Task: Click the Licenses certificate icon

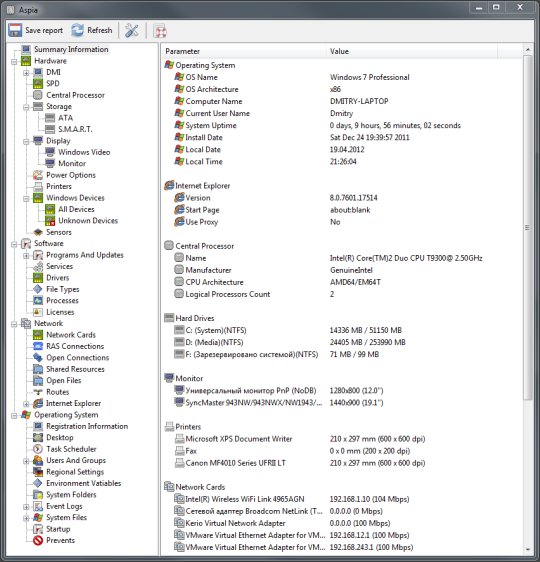Action: pyautogui.click(x=38, y=312)
